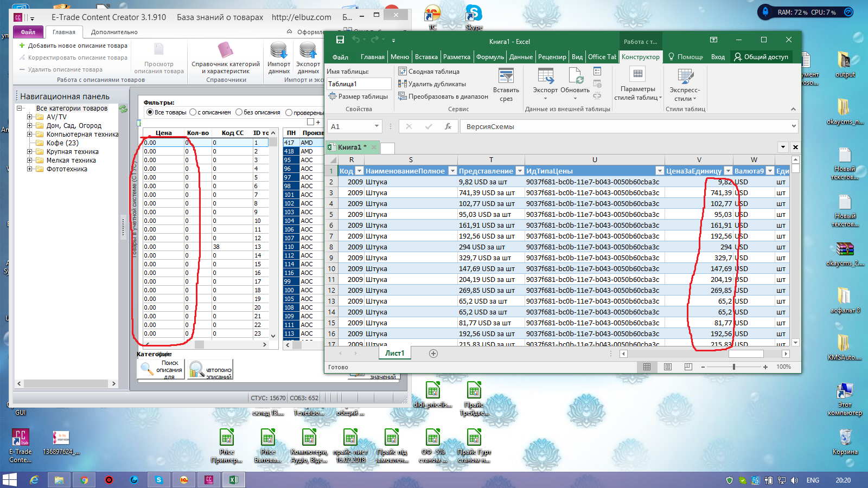
Task: Open the Помощник tell-me box
Action: click(686, 57)
